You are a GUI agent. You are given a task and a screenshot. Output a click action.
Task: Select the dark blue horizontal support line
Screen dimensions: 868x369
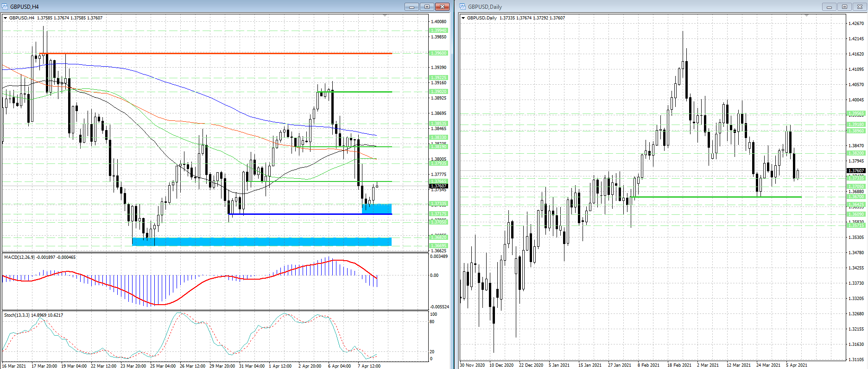pos(310,214)
